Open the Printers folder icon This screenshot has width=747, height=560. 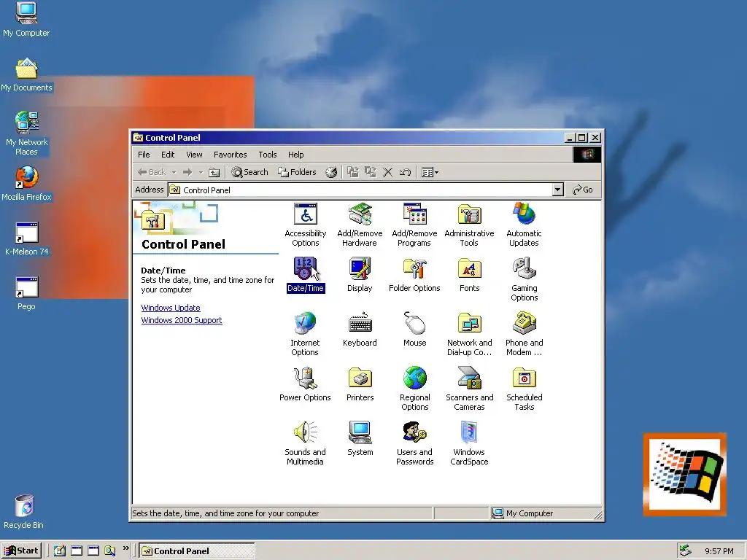point(360,384)
